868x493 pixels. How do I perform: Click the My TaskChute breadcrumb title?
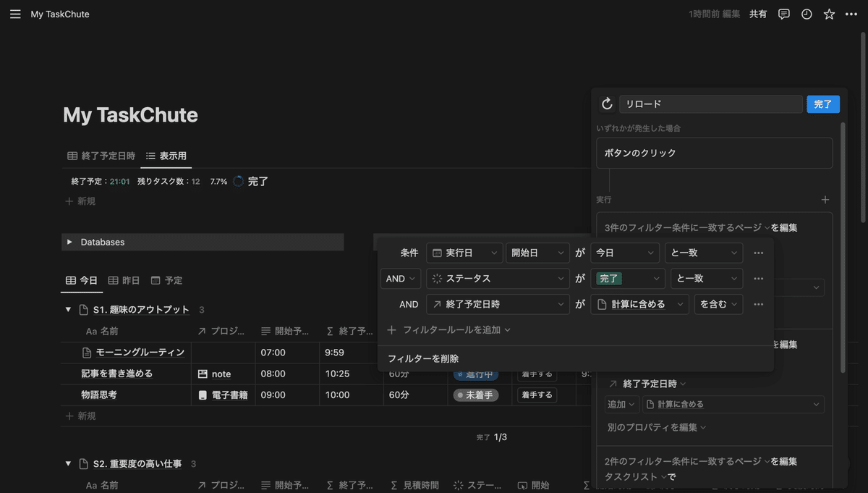(x=60, y=14)
